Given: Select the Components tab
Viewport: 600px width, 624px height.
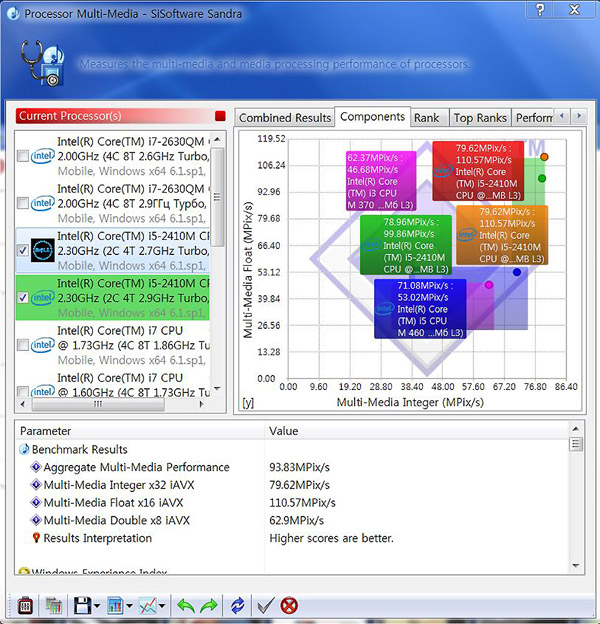Looking at the screenshot, I should (372, 117).
